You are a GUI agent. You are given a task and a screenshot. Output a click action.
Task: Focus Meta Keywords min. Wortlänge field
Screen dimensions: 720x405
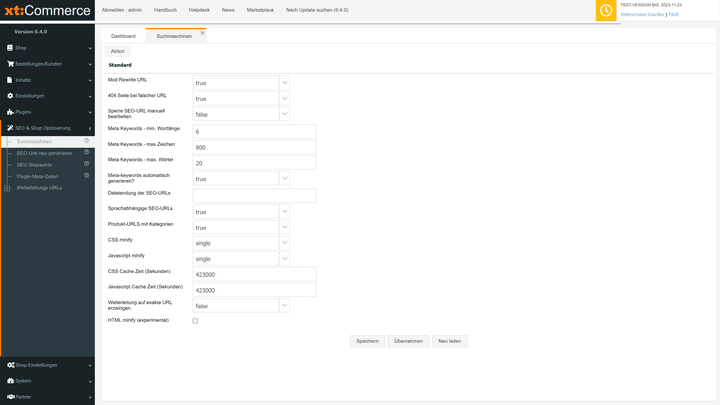click(x=254, y=131)
